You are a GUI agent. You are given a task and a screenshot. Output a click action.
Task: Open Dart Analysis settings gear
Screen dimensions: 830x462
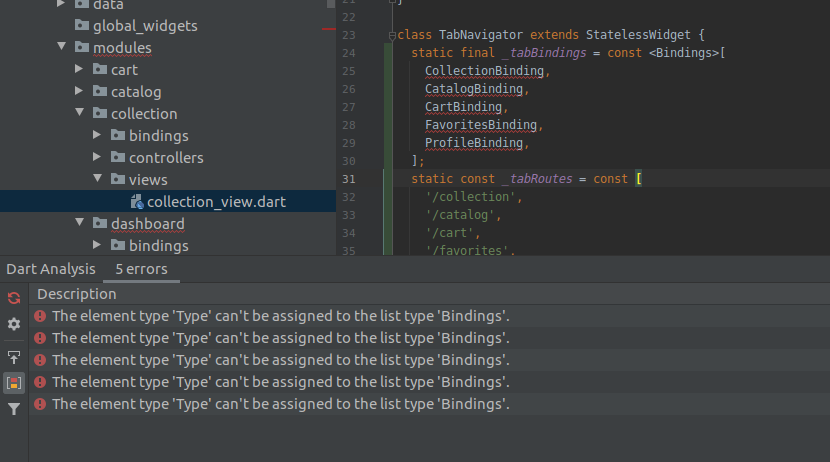14,324
